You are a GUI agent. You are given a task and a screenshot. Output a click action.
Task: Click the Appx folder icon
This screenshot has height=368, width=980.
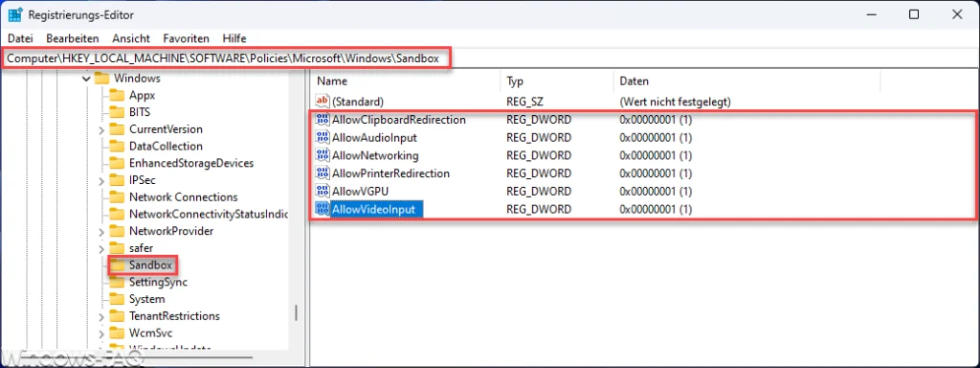(x=117, y=95)
